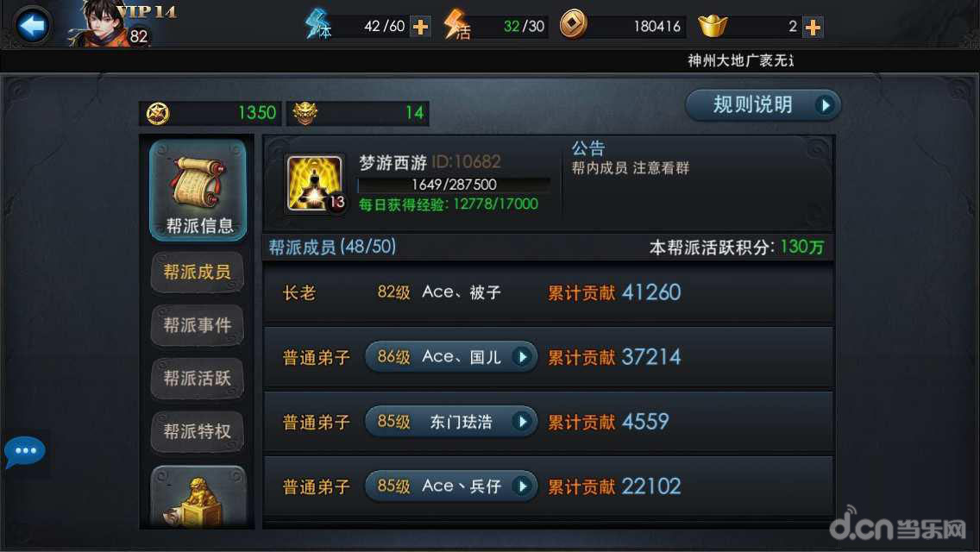Viewport: 980px width, 552px height.
Task: Select the 帮派信息 scroll tab
Action: (x=198, y=190)
